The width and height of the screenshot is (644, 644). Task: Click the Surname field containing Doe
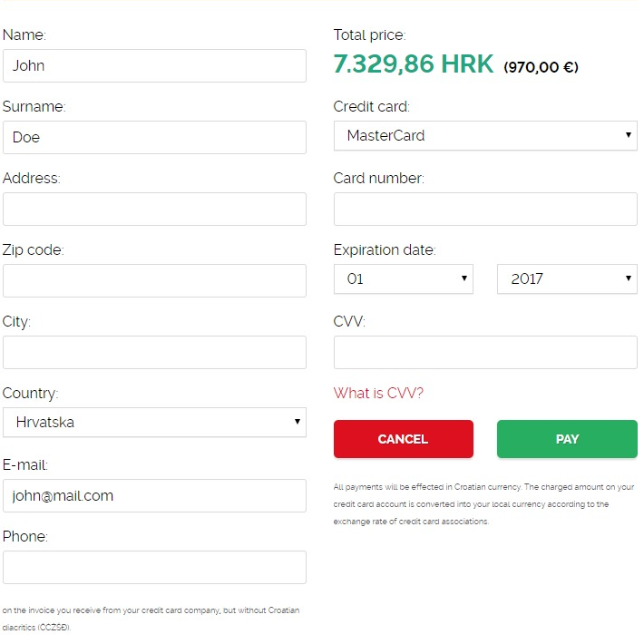point(154,138)
